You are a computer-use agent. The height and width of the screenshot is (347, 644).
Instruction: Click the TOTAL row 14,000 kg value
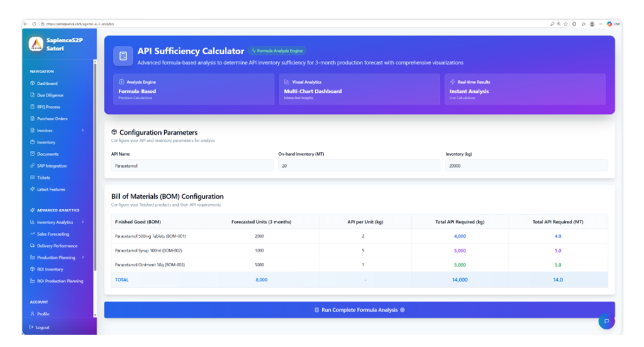pos(460,280)
